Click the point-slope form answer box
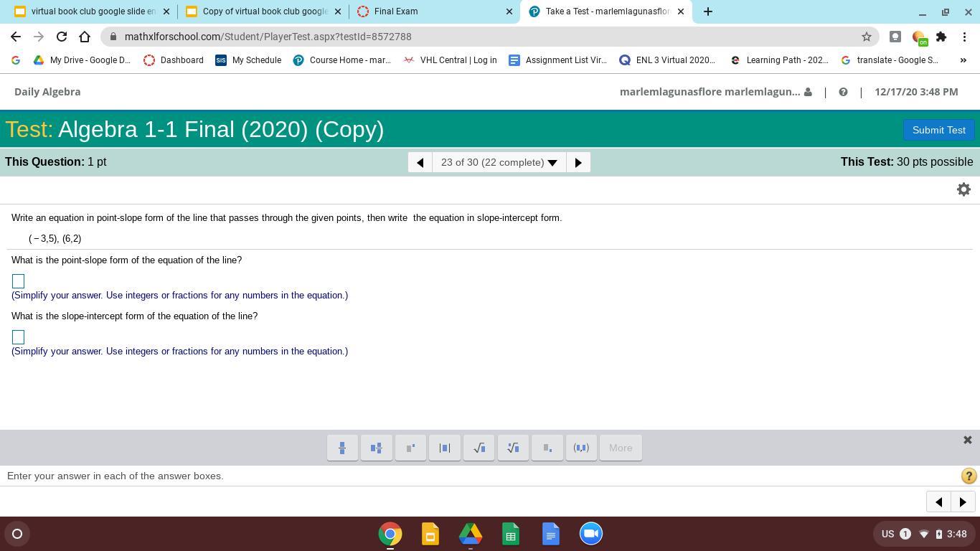 (x=19, y=281)
